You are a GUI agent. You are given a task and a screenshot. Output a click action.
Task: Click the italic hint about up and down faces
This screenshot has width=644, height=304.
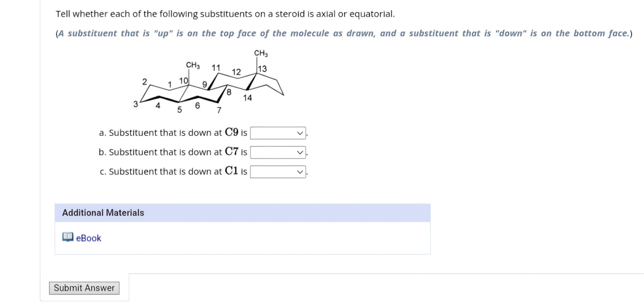coord(344,33)
